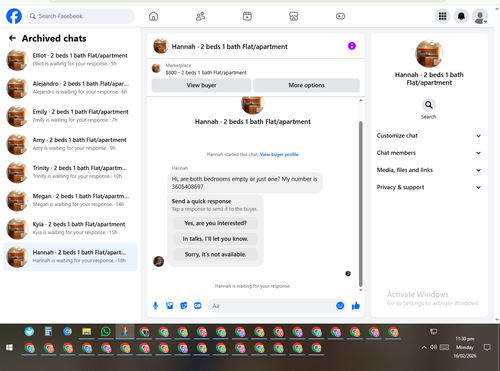Click the '$800 - 2 beds 1 bath Flat/apartment' listing text
The height and width of the screenshot is (371, 500).
click(206, 73)
